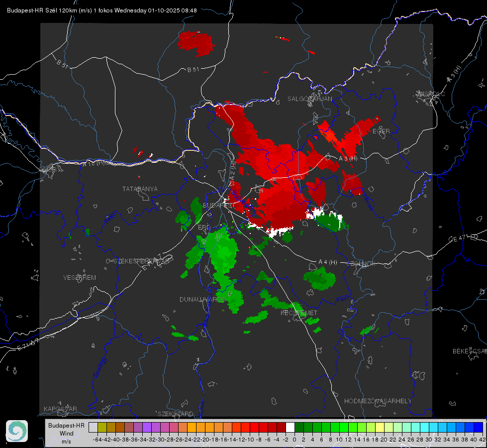This screenshot has height=448, width=487.
Task: Pick the dark red legend swatch left of -2
Action: (281, 427)
